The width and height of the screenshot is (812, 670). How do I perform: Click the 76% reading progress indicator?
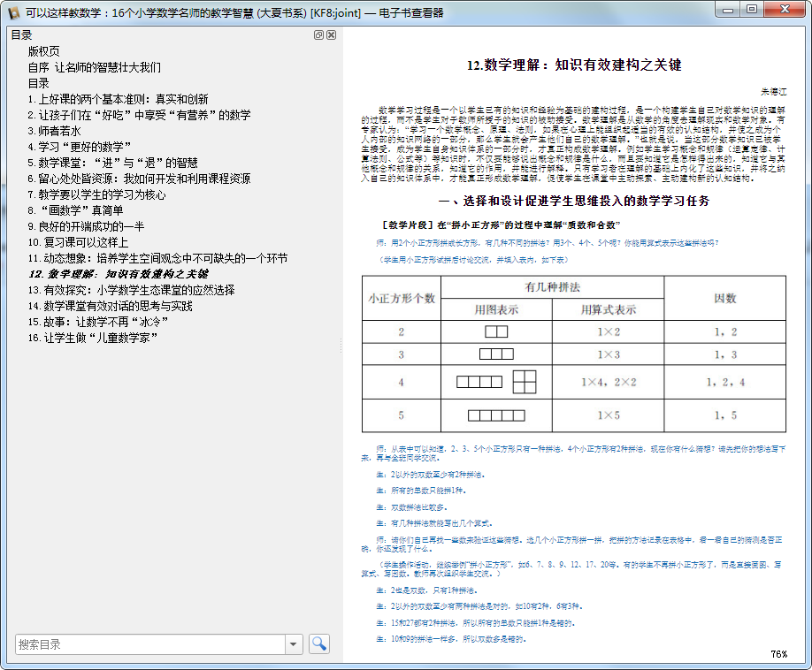point(778,654)
